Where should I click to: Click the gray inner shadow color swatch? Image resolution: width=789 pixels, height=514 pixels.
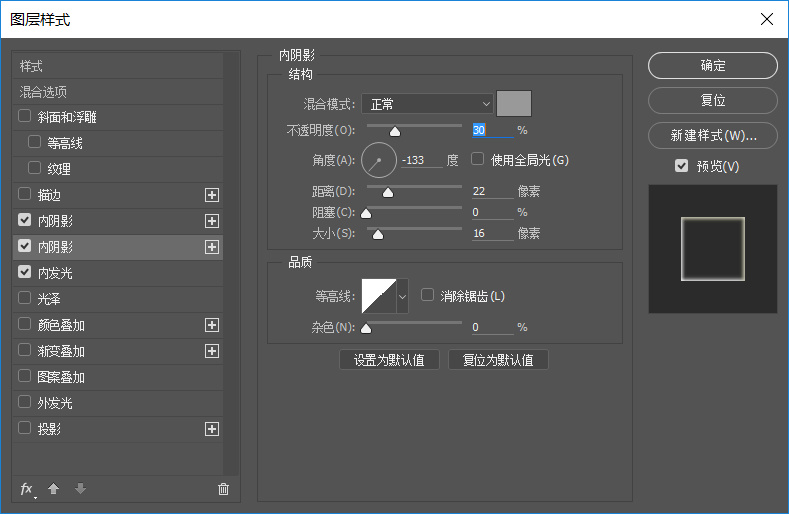(514, 103)
